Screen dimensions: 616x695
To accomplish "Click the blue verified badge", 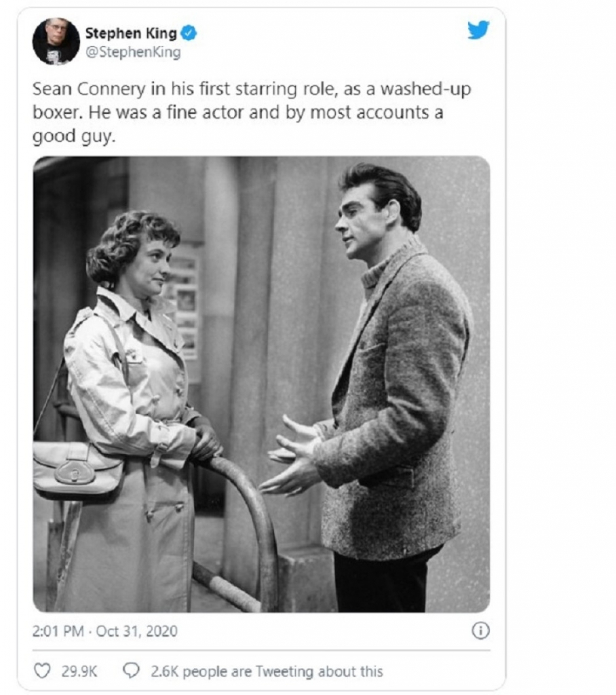I will click(x=189, y=33).
